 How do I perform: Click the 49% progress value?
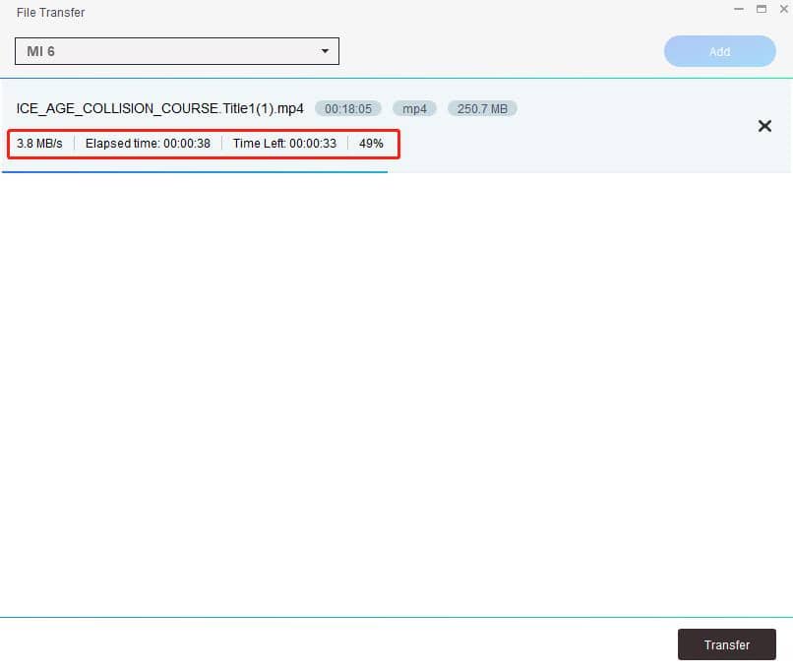[x=371, y=144]
